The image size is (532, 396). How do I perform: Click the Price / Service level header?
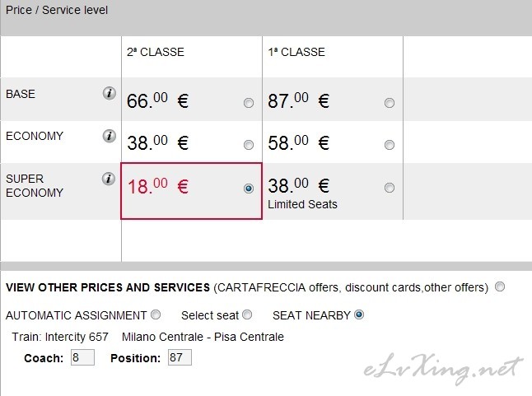[x=57, y=10]
